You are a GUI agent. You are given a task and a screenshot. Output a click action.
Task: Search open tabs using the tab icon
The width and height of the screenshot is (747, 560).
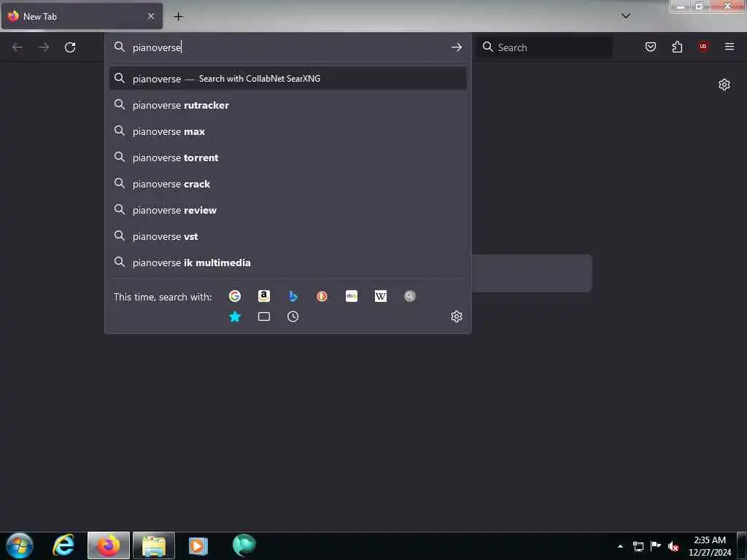click(x=264, y=316)
